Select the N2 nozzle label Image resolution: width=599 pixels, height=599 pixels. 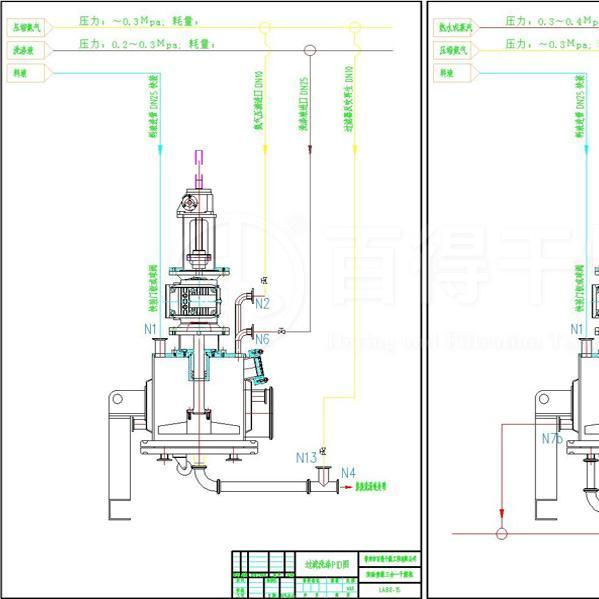pos(262,304)
